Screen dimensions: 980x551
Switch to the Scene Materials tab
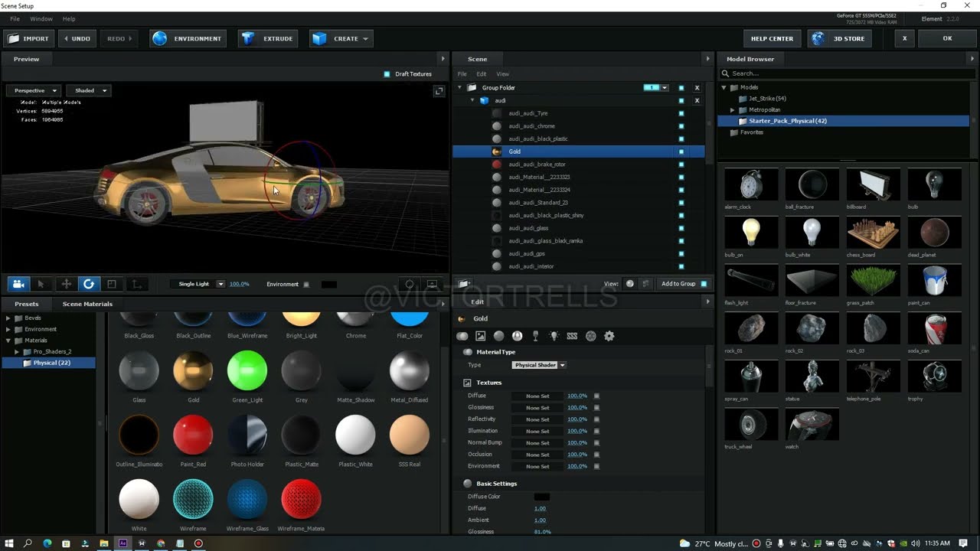point(87,304)
